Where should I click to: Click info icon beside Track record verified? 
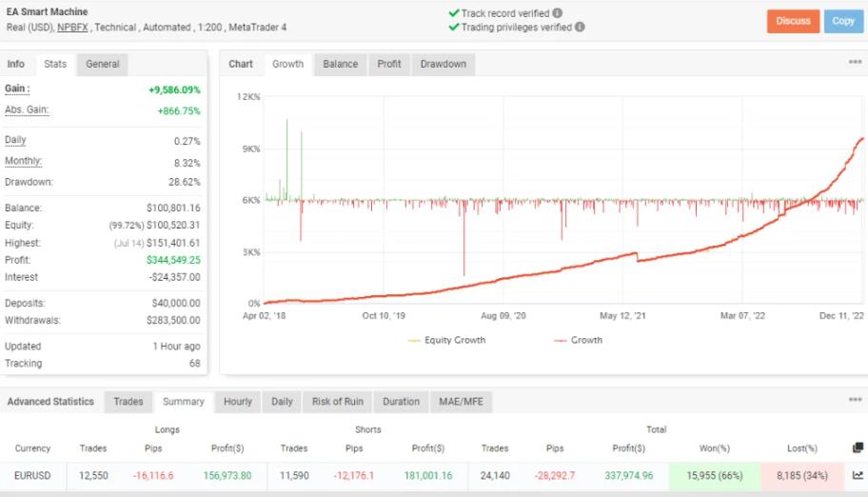click(x=557, y=13)
